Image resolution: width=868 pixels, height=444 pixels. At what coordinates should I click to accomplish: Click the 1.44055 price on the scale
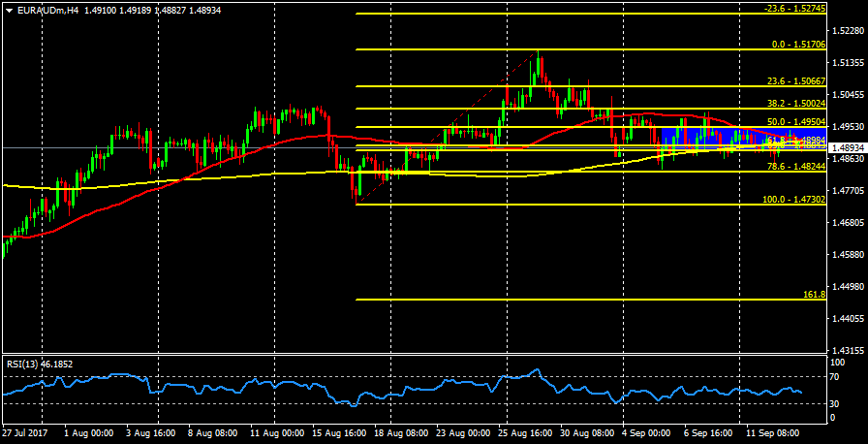point(848,318)
